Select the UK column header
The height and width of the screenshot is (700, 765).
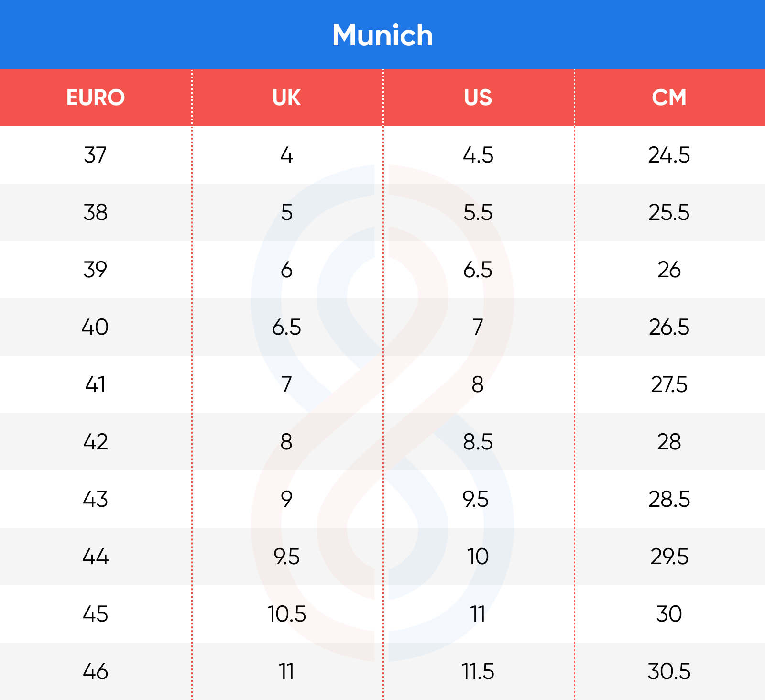pyautogui.click(x=287, y=98)
